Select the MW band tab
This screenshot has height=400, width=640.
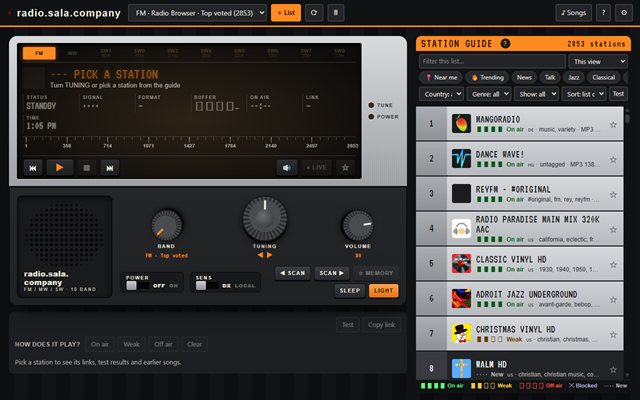[x=72, y=53]
